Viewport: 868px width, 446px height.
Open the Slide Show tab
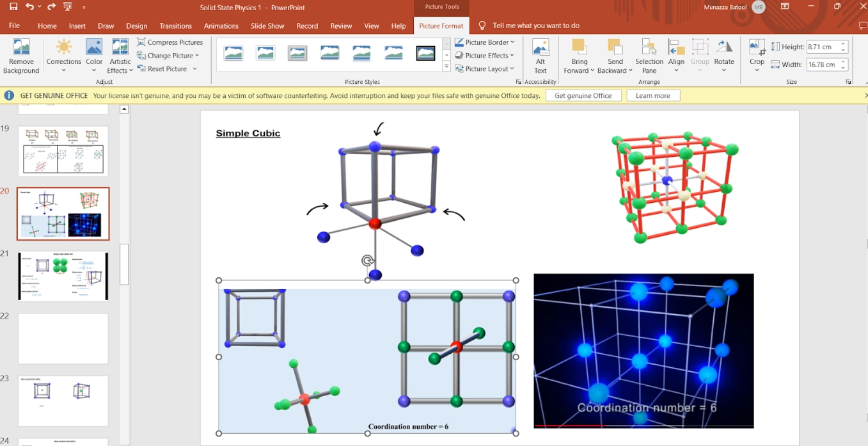[267, 26]
